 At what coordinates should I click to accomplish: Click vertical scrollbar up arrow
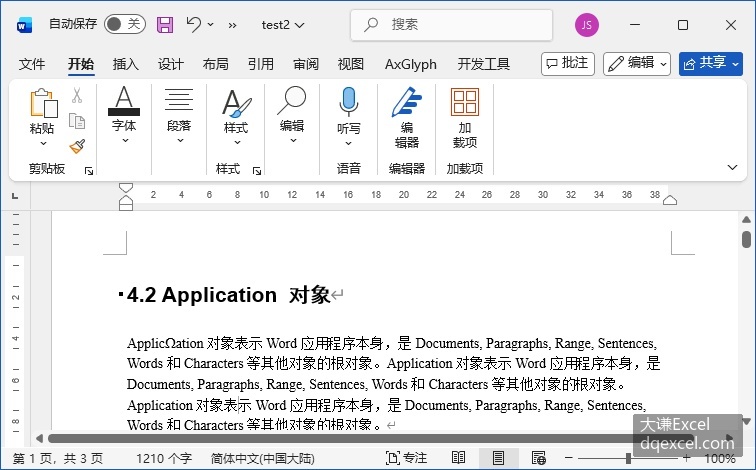(746, 220)
